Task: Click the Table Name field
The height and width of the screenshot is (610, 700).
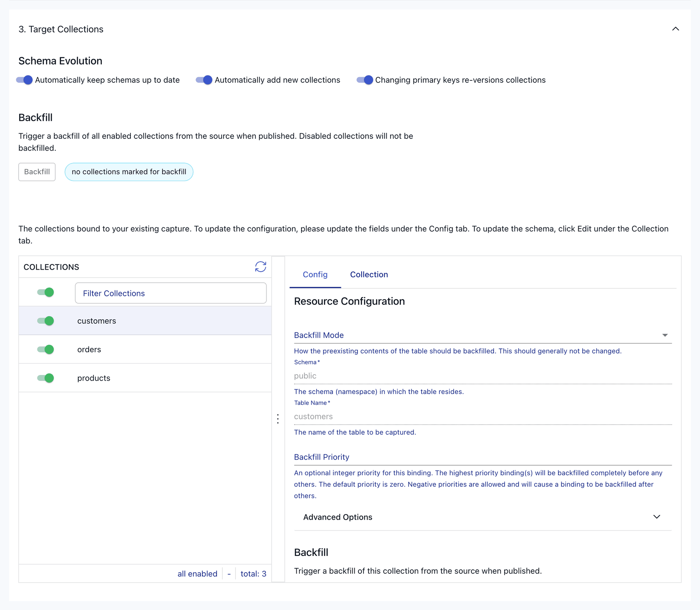Action: pos(483,416)
